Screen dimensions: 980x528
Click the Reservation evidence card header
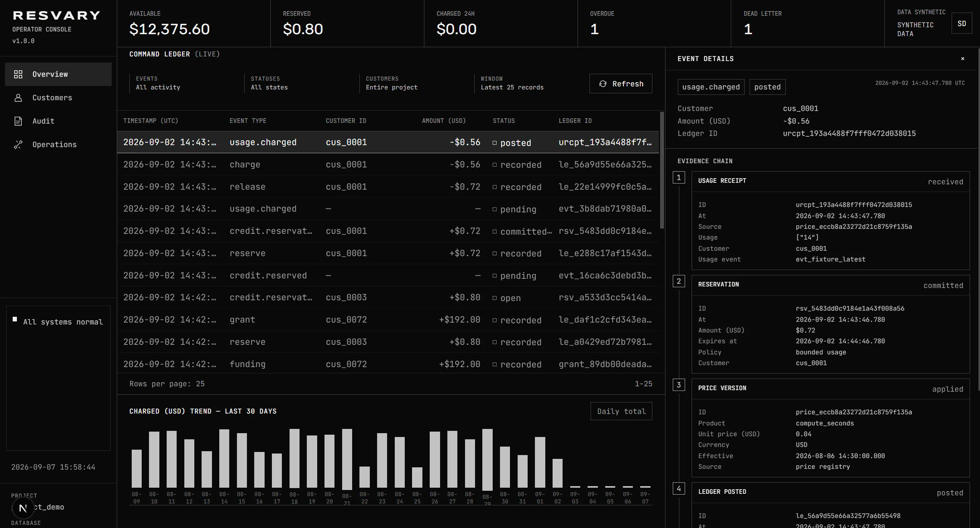coord(831,285)
